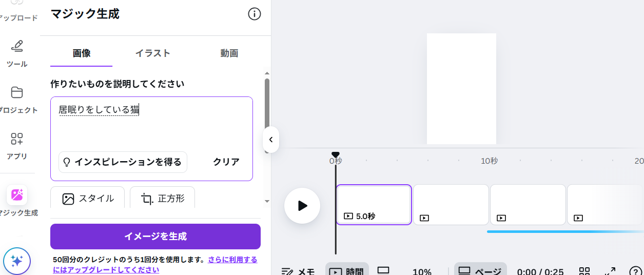The width and height of the screenshot is (644, 275).
Task: Open the help question mark icon
Action: point(635,271)
